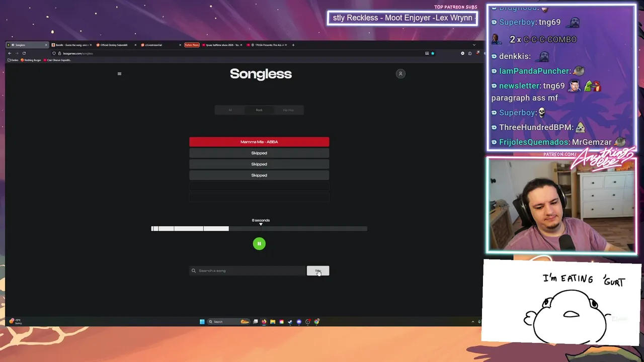Open Chrome from the taskbar
The image size is (644, 362).
(316, 322)
